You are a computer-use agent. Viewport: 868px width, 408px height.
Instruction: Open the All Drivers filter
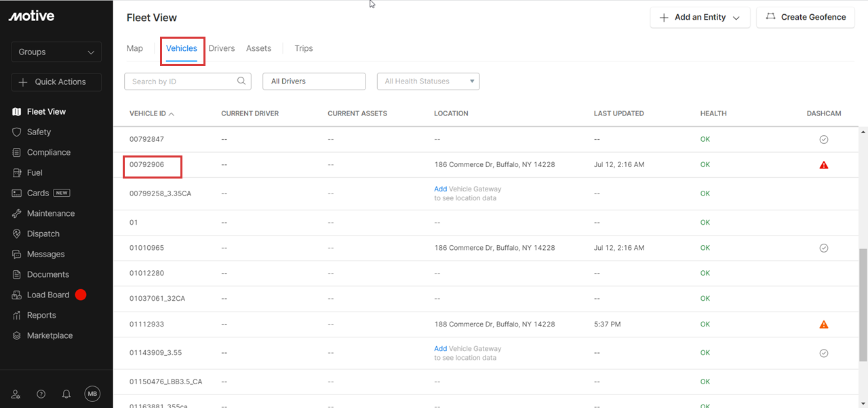pos(314,81)
